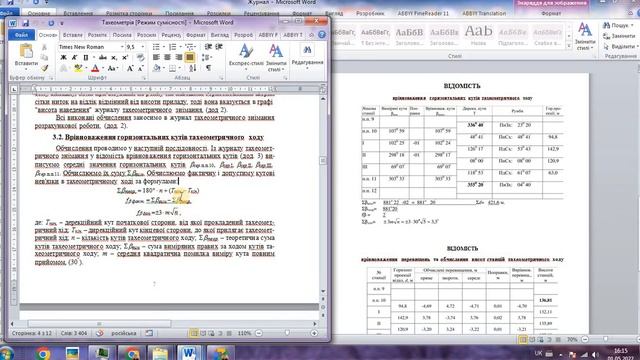Switch to the Рецензування tab
640x360 pixels.
coord(171,35)
